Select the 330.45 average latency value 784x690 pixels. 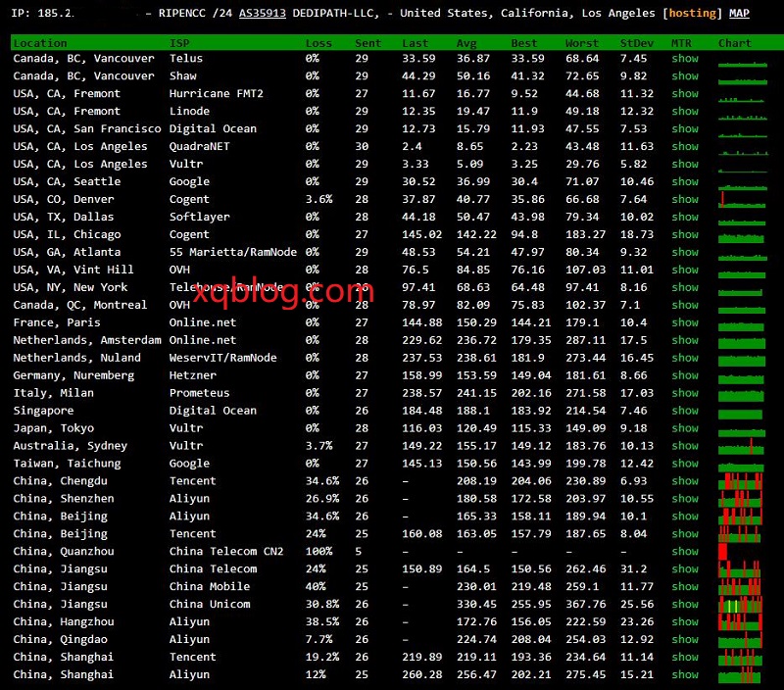point(476,604)
